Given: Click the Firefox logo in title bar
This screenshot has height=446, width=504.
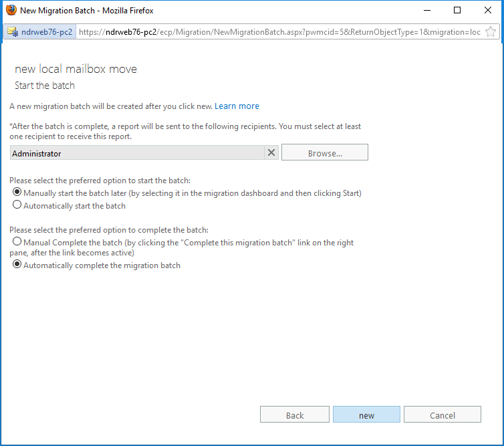Looking at the screenshot, I should (x=11, y=10).
